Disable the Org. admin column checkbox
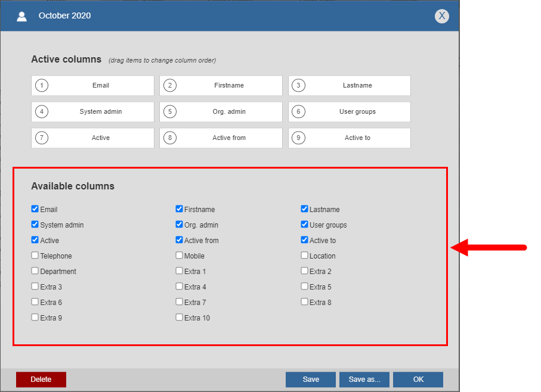Viewport: 541px width, 392px height. (x=179, y=224)
